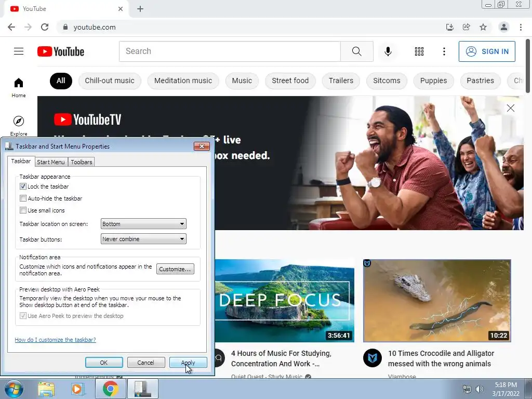This screenshot has width=532, height=399.
Task: Start voice search with the microphone
Action: [x=388, y=51]
